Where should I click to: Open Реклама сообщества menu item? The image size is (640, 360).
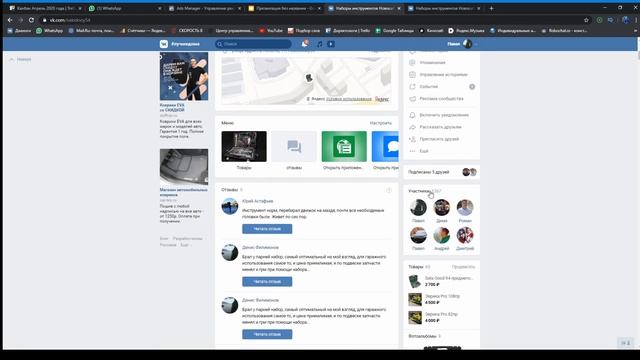click(441, 99)
